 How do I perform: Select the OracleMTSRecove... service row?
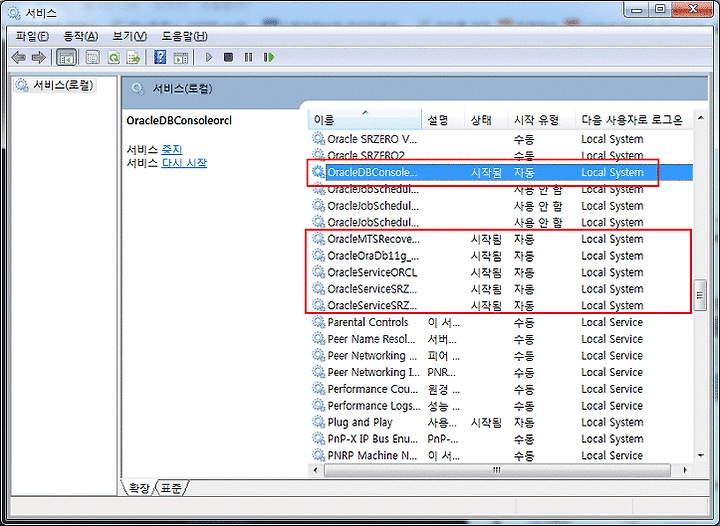pyautogui.click(x=501, y=239)
